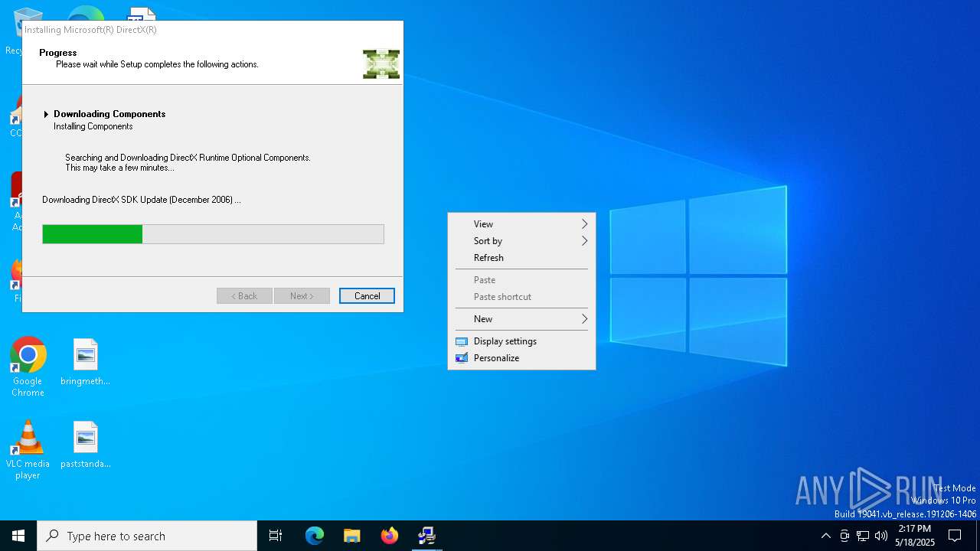Click the grayed Paste shortcut entry
The image size is (980, 551).
point(521,297)
